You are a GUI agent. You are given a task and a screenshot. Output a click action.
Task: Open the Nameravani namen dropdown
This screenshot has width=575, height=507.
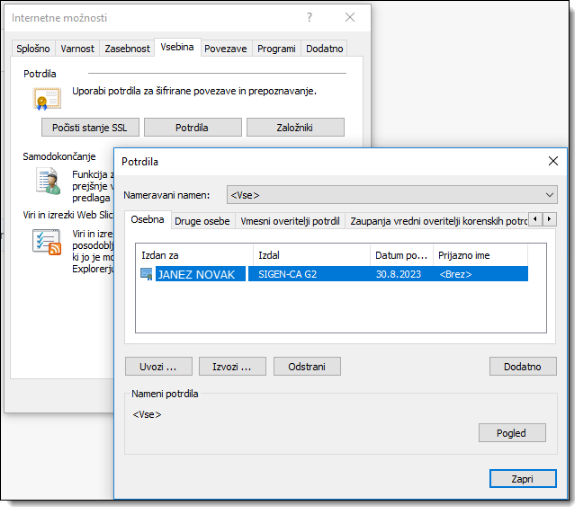[x=392, y=195]
